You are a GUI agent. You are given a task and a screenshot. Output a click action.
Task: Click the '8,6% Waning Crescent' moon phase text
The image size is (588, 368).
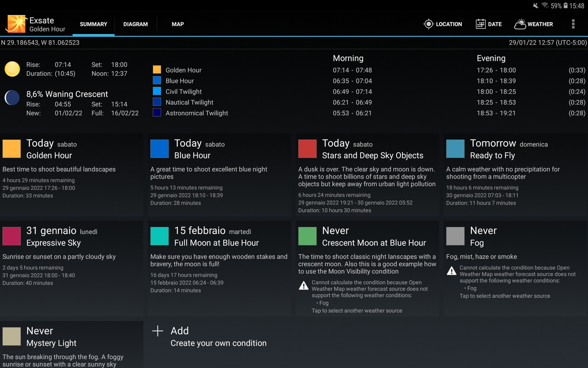point(67,94)
